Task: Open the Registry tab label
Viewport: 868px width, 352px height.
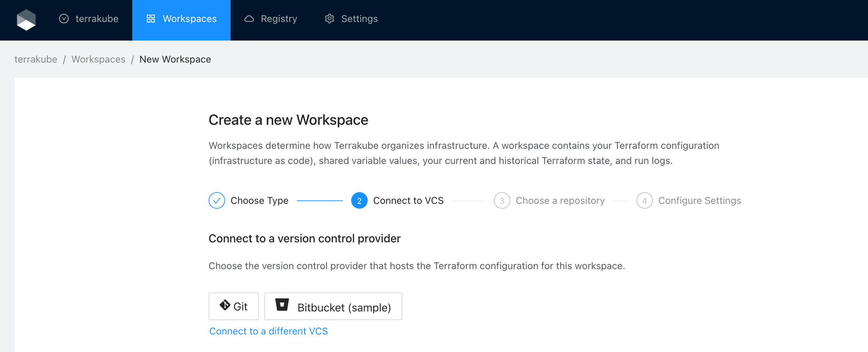Action: tap(279, 19)
